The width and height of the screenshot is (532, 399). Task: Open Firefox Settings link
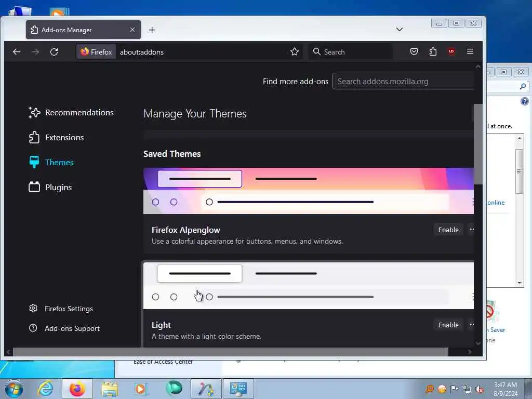tap(61, 309)
